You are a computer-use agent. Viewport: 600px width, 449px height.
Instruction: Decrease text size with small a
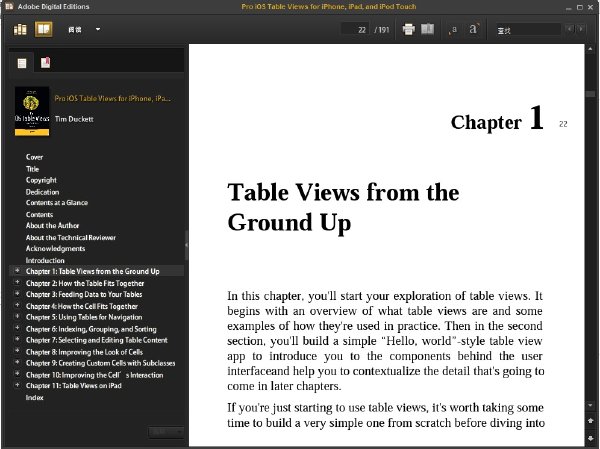[x=453, y=30]
